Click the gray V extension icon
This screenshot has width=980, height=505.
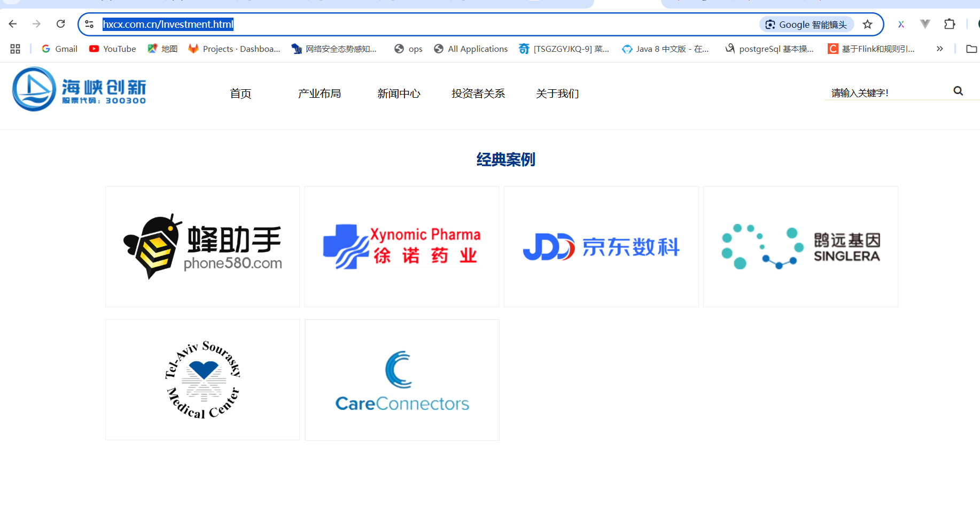pyautogui.click(x=925, y=24)
